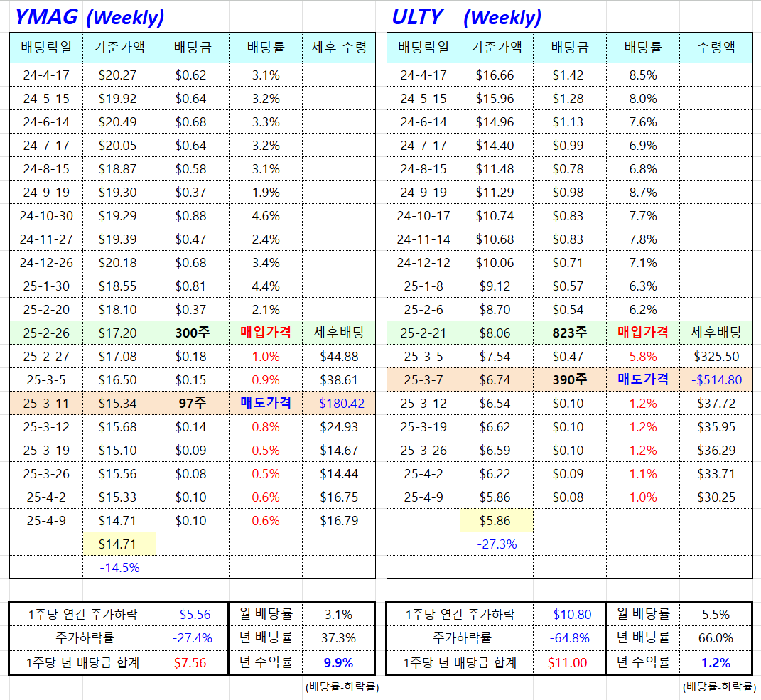Image resolution: width=761 pixels, height=700 pixels.
Task: Select the 97주 shares cell
Action: click(x=192, y=403)
